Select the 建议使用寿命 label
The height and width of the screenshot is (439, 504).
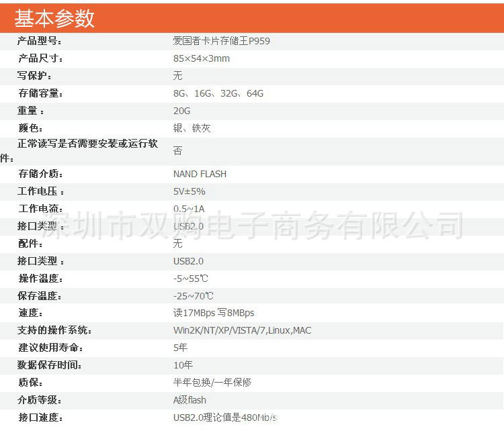(51, 348)
